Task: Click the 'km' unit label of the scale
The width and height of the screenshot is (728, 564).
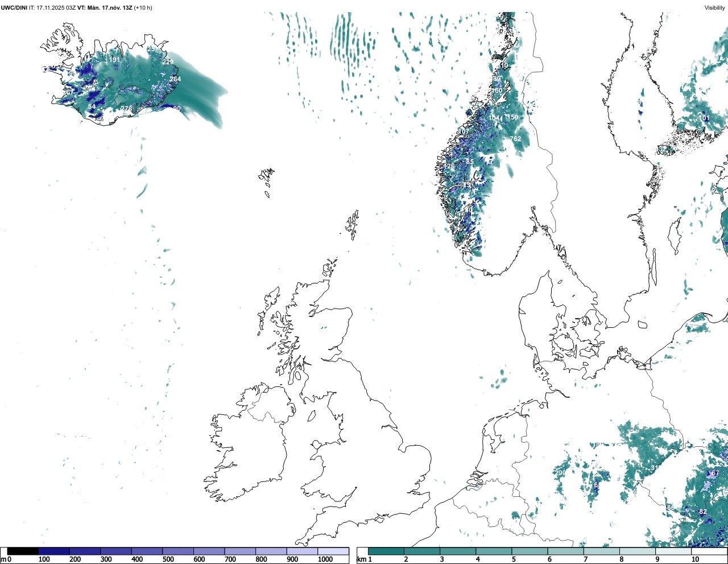Action: (362, 559)
